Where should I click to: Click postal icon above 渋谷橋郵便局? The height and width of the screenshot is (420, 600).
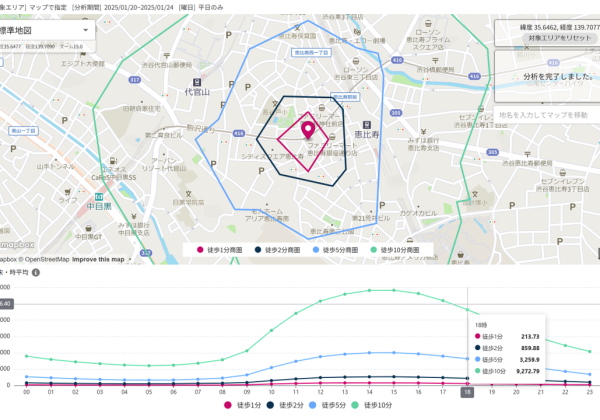coord(435,61)
